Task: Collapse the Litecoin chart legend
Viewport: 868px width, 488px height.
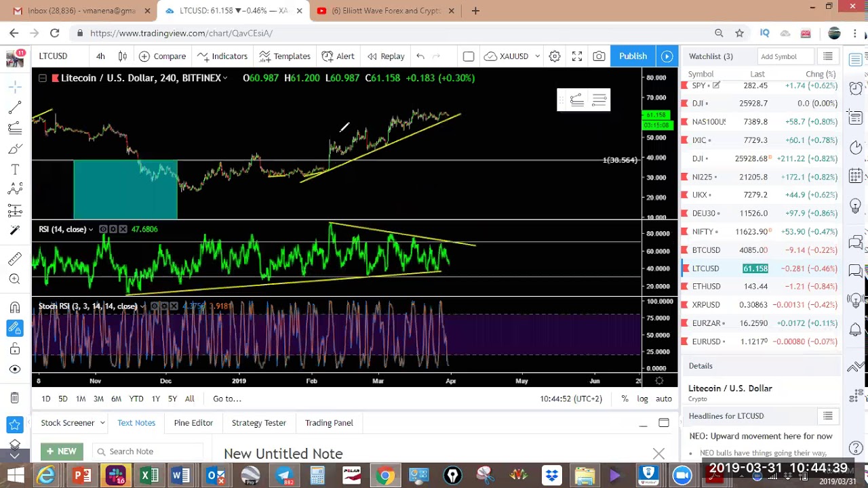Action: [42, 78]
